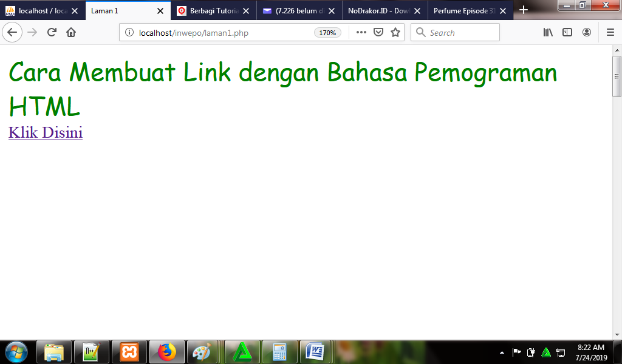This screenshot has width=622, height=364.
Task: Open the Windows Start menu
Action: coord(15,352)
